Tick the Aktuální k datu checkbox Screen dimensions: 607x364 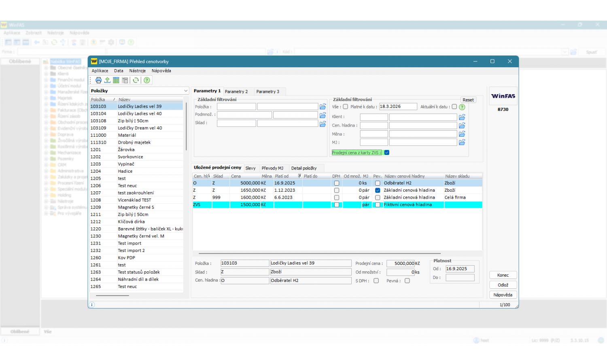454,107
